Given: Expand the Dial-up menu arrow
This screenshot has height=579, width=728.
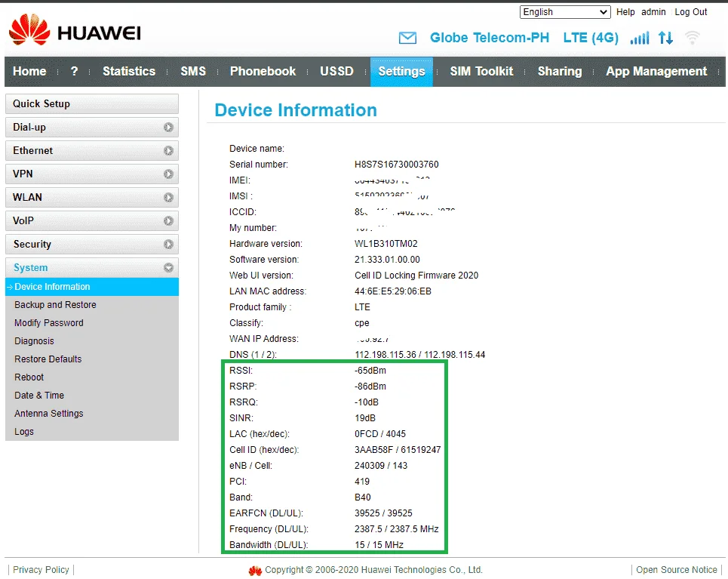Looking at the screenshot, I should [168, 128].
